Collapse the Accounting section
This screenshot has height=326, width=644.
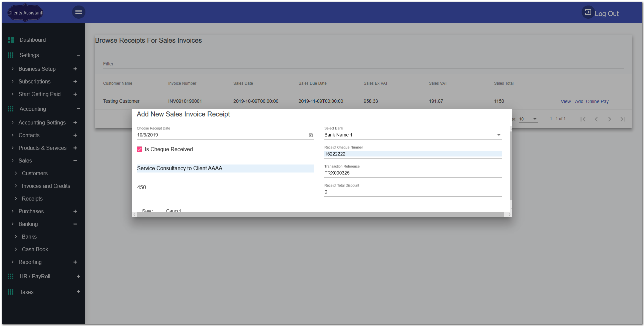[78, 109]
